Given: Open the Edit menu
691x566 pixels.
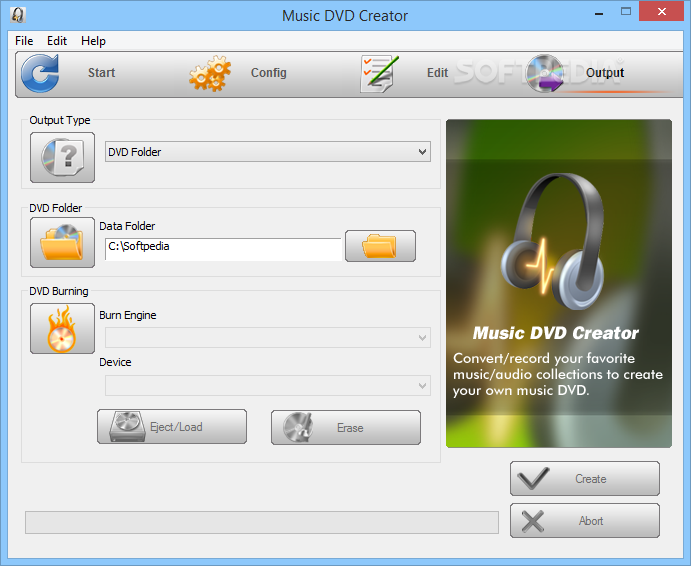Looking at the screenshot, I should (x=57, y=41).
